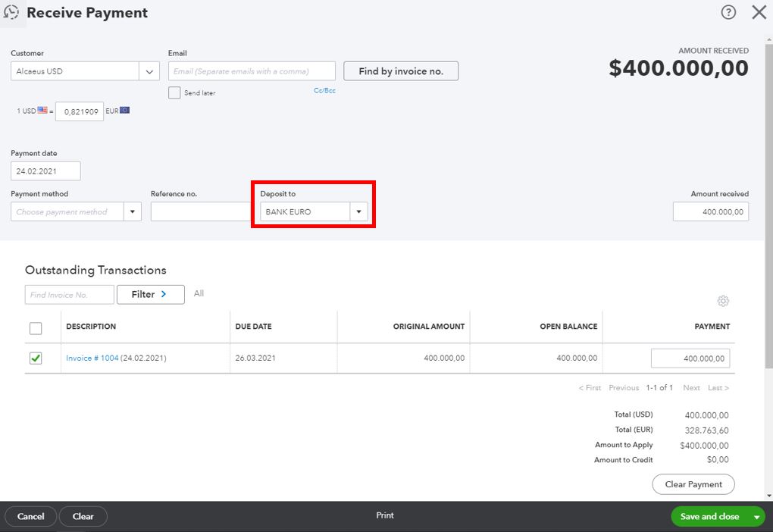Open the Invoice # 1004 link
This screenshot has width=773, height=532.
[x=92, y=358]
